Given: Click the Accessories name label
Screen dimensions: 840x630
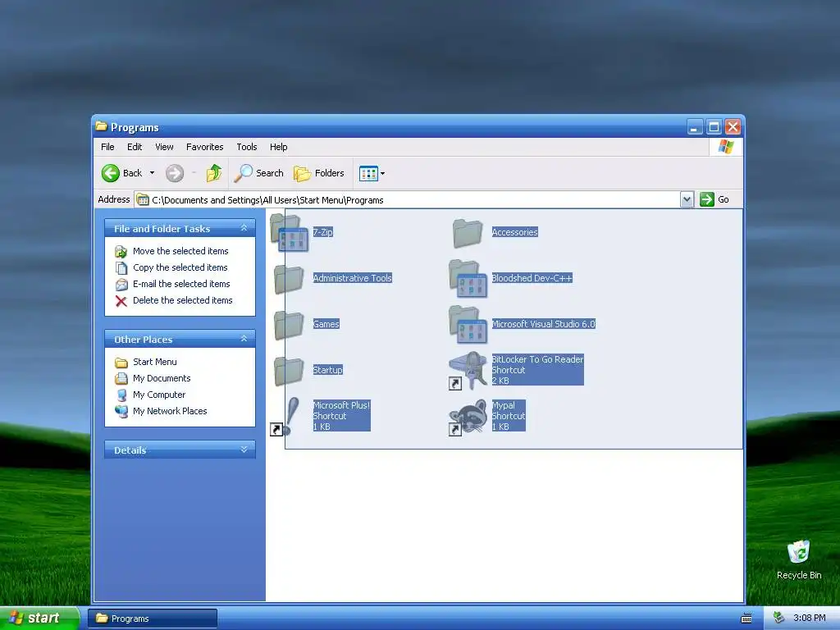Looking at the screenshot, I should [x=515, y=232].
